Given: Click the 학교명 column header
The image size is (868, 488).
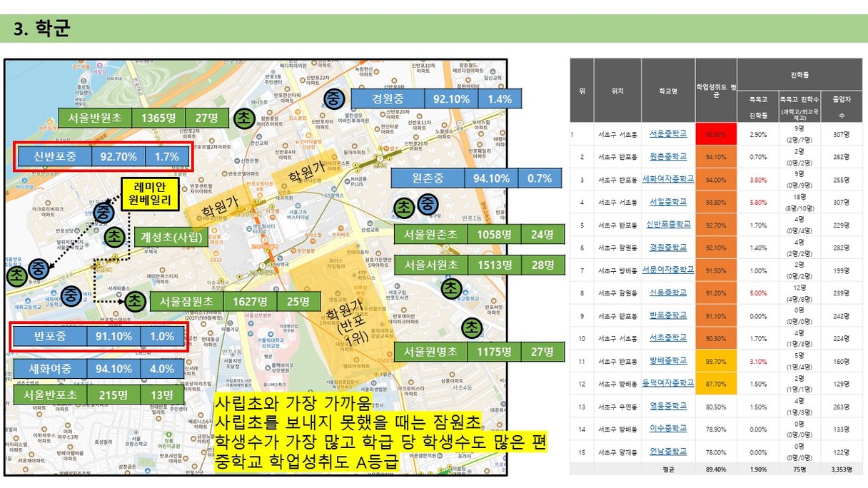Looking at the screenshot, I should 668,90.
